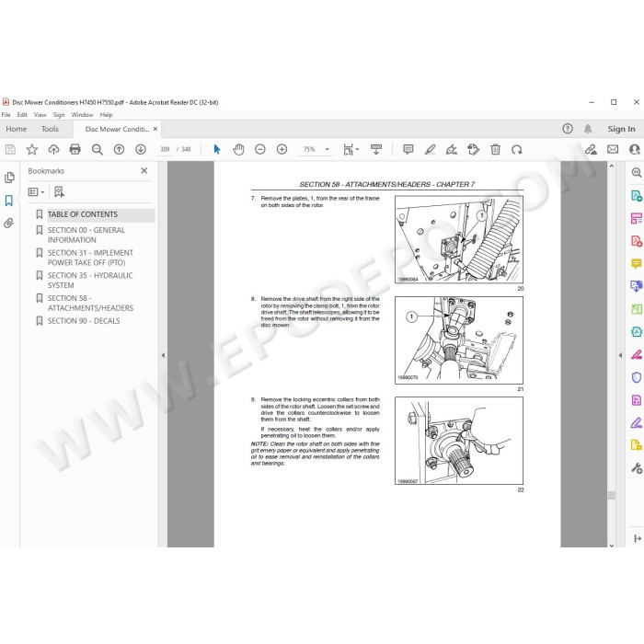Image resolution: width=644 pixels, height=644 pixels.
Task: Open the fit page options icon
Action: click(351, 149)
